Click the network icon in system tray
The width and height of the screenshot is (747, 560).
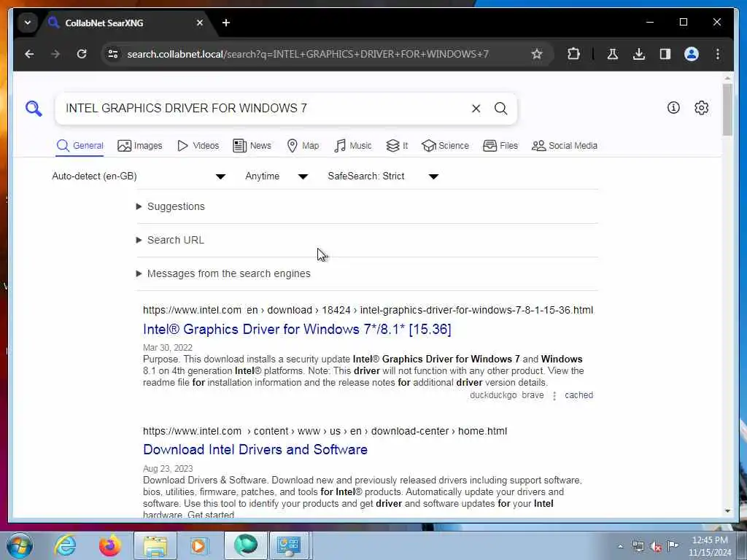[638, 546]
